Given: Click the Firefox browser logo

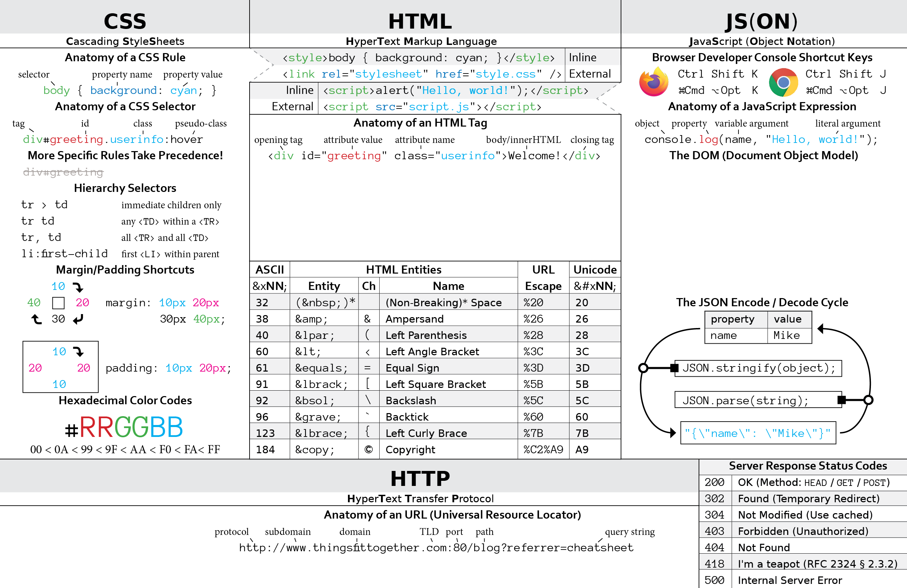Looking at the screenshot, I should click(654, 82).
